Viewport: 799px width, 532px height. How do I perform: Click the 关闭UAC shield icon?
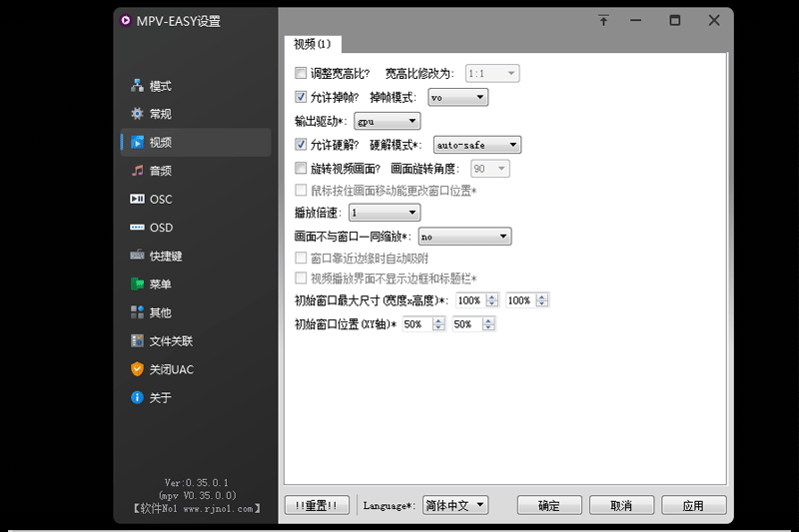pos(137,369)
